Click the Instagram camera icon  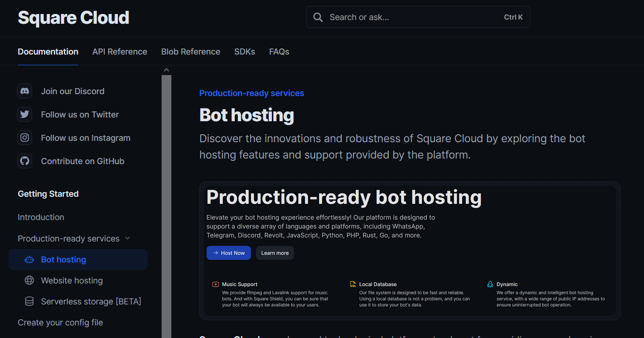(x=25, y=138)
